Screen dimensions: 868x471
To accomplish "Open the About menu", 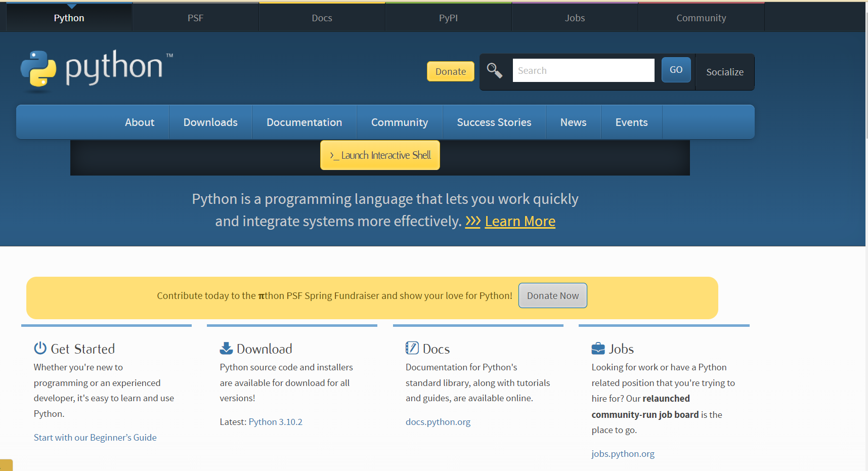I will coord(140,122).
